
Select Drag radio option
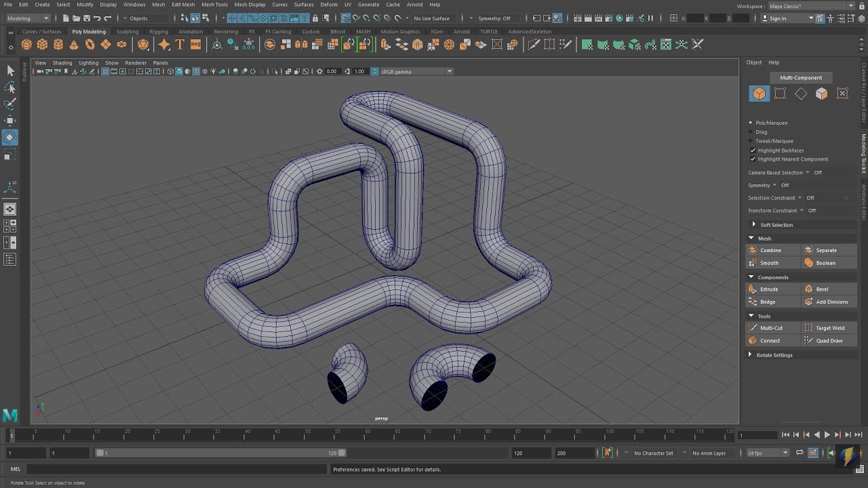pyautogui.click(x=751, y=131)
